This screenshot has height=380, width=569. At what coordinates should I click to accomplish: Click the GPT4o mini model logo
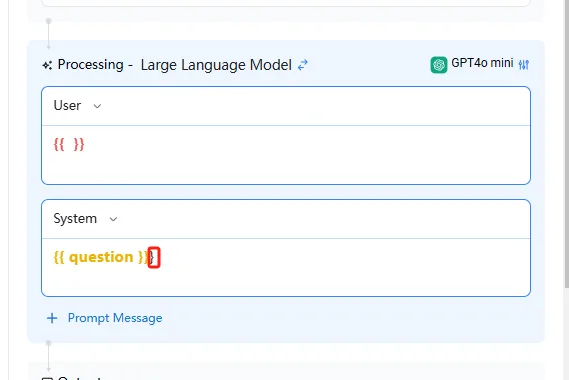439,65
